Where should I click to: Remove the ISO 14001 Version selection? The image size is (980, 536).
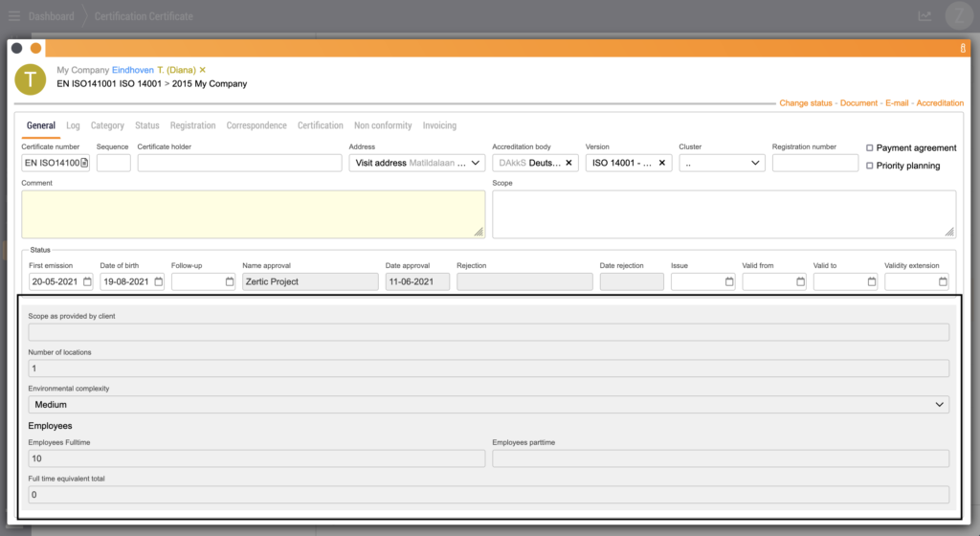coord(661,163)
